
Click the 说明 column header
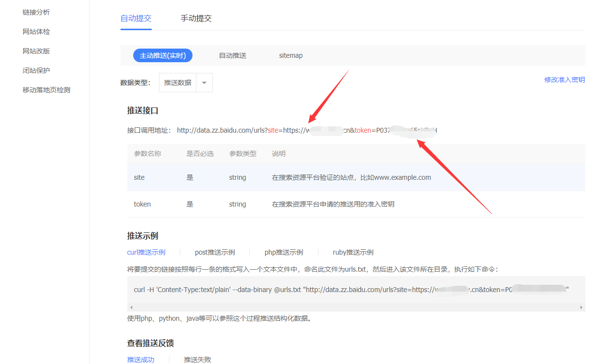279,154
